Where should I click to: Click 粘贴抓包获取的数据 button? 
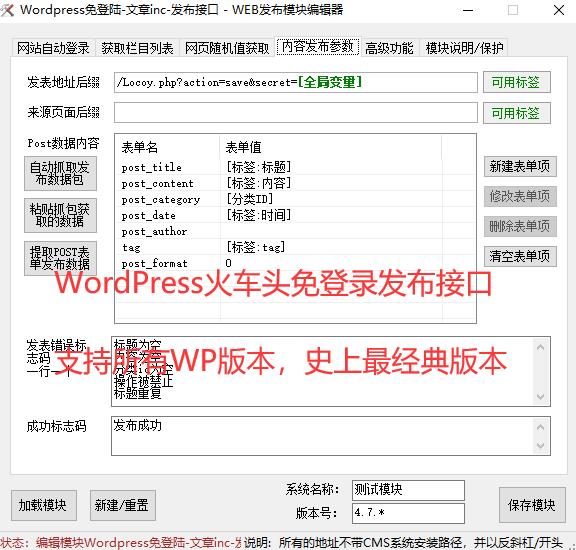coord(60,215)
